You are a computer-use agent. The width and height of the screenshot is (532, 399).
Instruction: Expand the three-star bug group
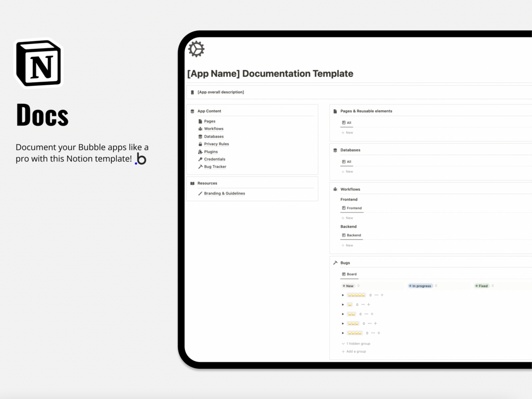[x=342, y=324]
